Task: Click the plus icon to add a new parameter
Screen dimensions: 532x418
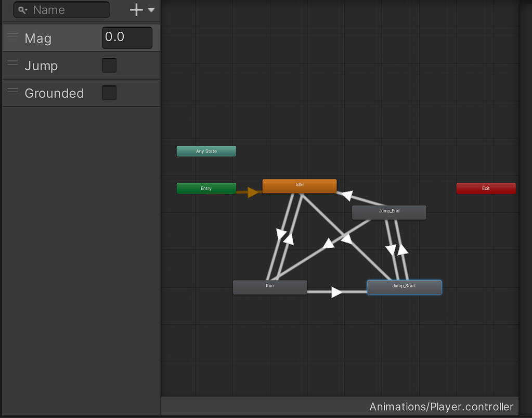Action: [x=136, y=9]
